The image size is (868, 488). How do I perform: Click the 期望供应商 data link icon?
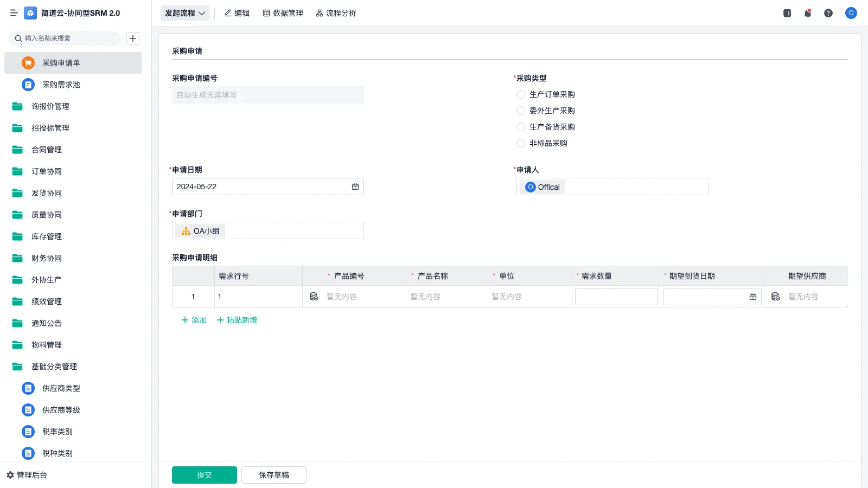pyautogui.click(x=776, y=297)
